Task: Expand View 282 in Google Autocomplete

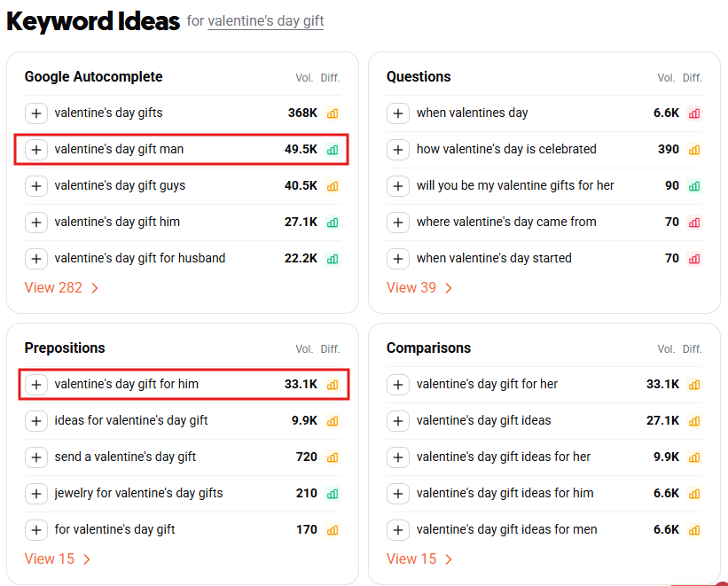Action: (61, 287)
